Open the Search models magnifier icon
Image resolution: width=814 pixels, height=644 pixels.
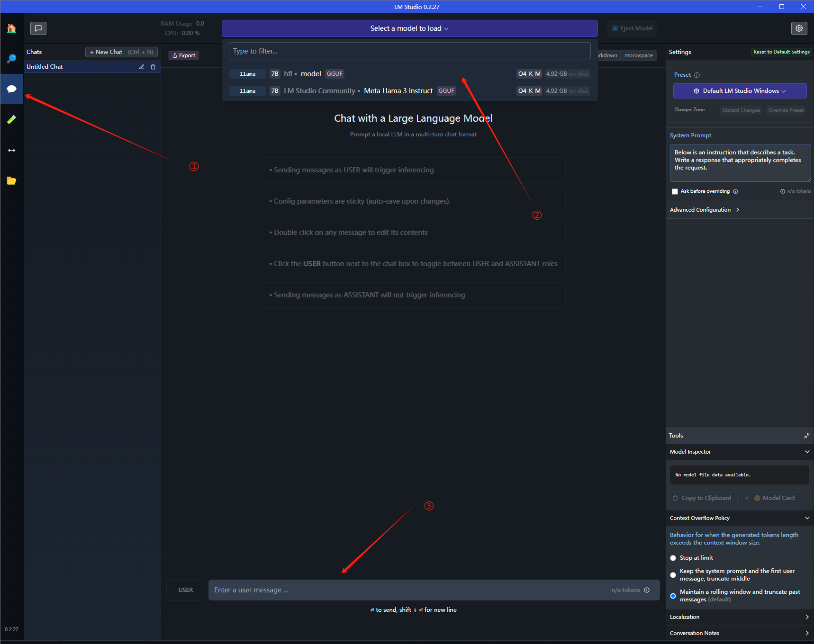coord(11,59)
